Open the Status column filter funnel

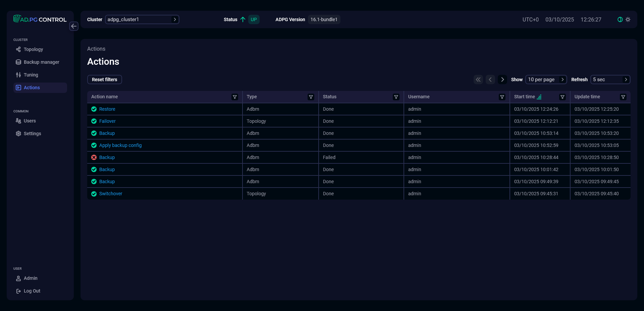(x=396, y=97)
